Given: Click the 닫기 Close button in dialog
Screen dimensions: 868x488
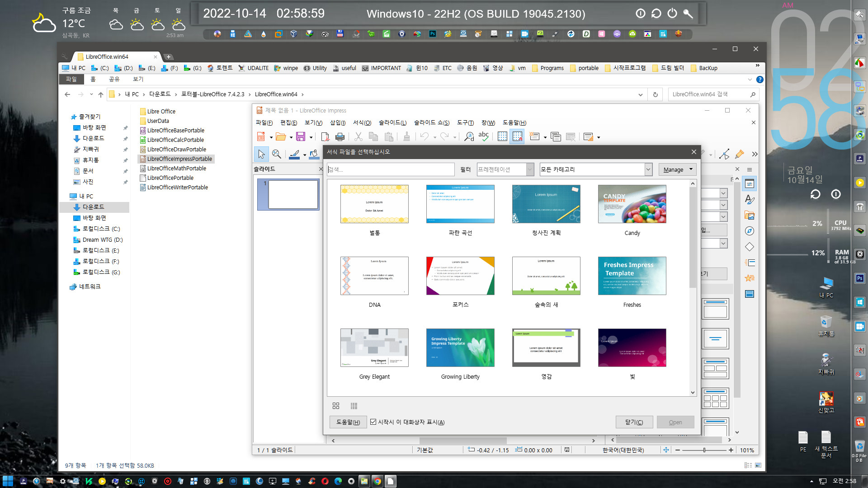Looking at the screenshot, I should 634,422.
